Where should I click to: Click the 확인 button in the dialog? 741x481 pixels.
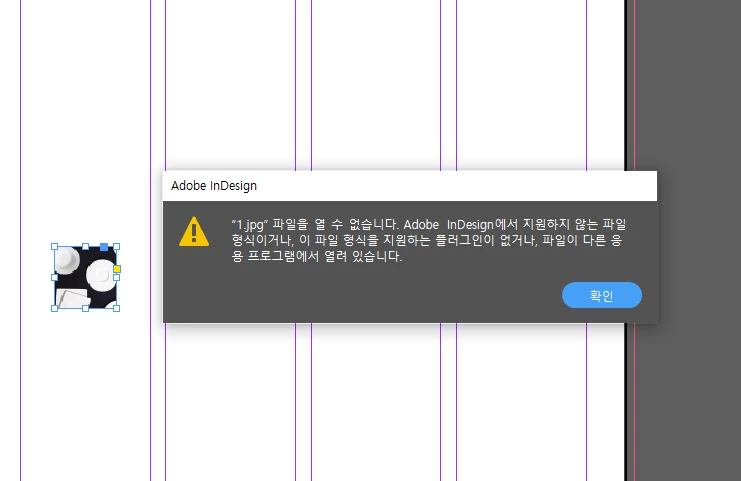602,295
